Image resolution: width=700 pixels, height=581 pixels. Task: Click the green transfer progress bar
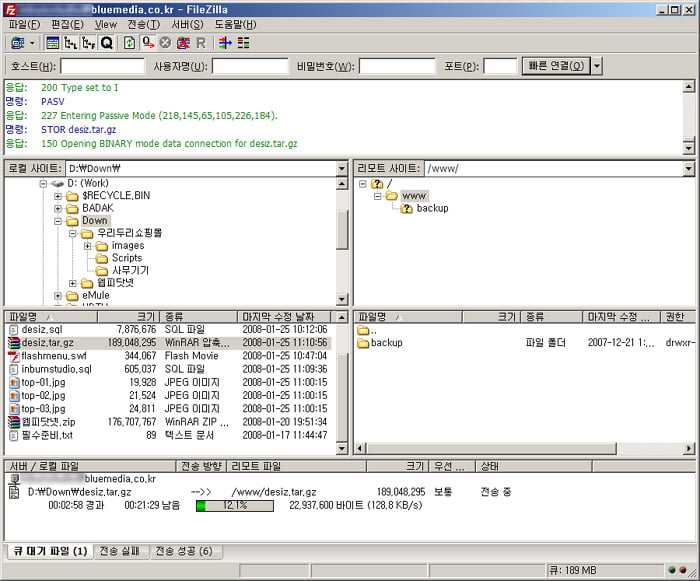234,505
